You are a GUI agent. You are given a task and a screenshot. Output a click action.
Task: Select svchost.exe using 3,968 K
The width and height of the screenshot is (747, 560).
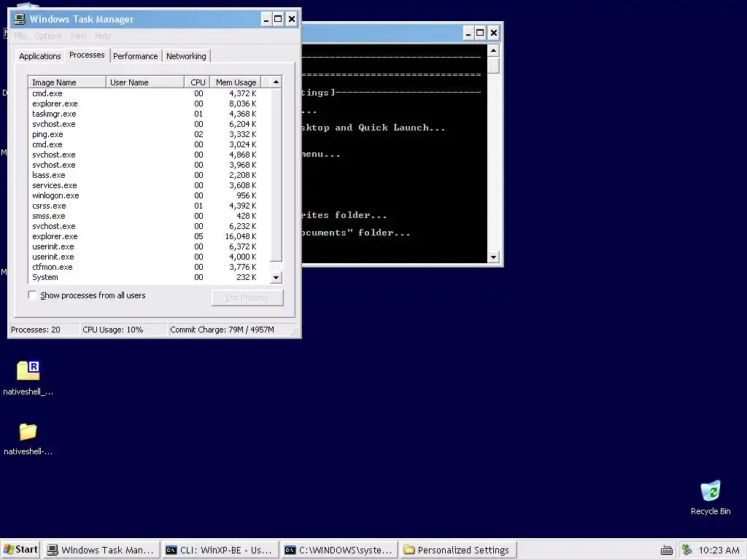[149, 166]
